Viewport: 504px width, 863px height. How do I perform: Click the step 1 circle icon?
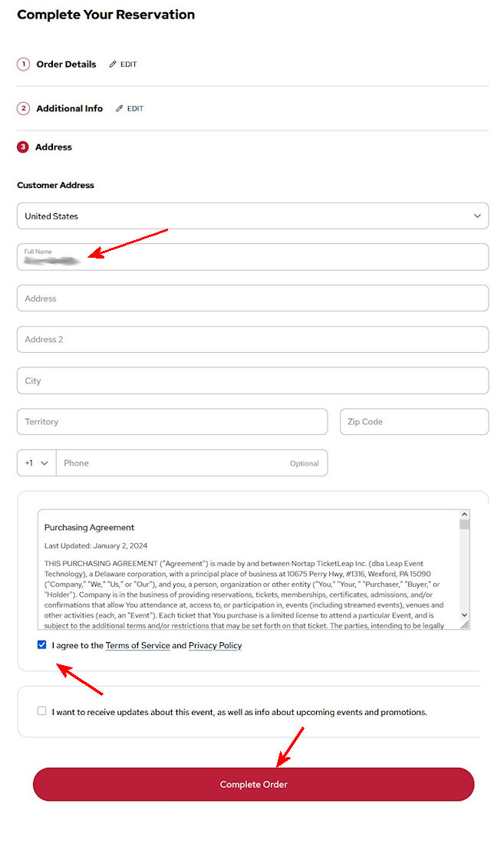pyautogui.click(x=23, y=64)
